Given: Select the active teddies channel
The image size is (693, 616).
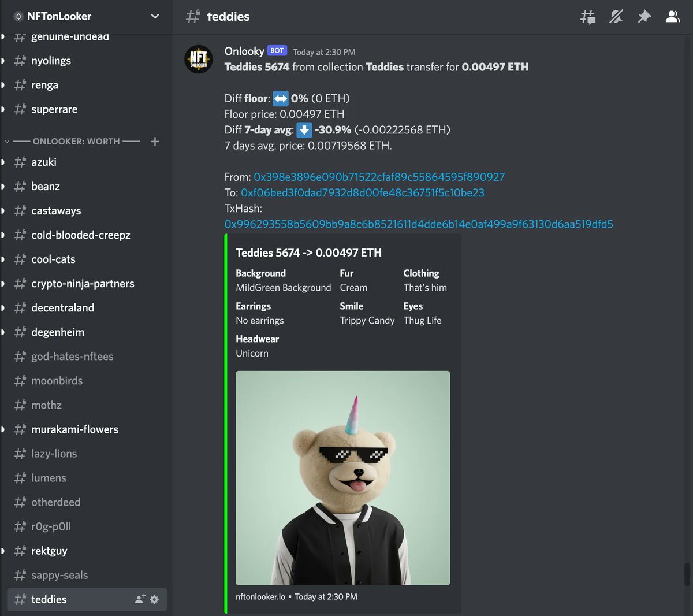Looking at the screenshot, I should click(87, 599).
